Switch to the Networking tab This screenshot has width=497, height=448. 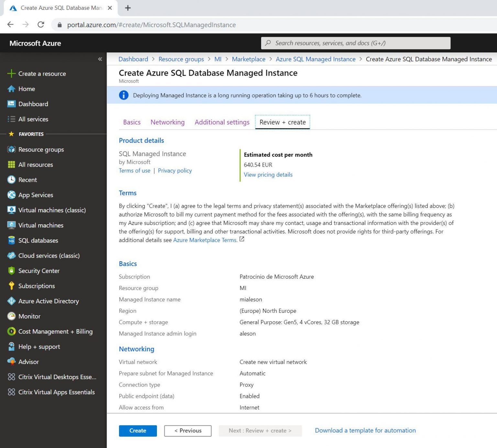tap(167, 122)
